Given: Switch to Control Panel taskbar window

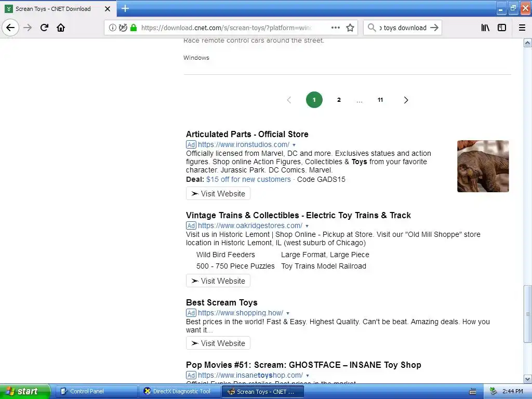Looking at the screenshot, I should click(96, 392).
